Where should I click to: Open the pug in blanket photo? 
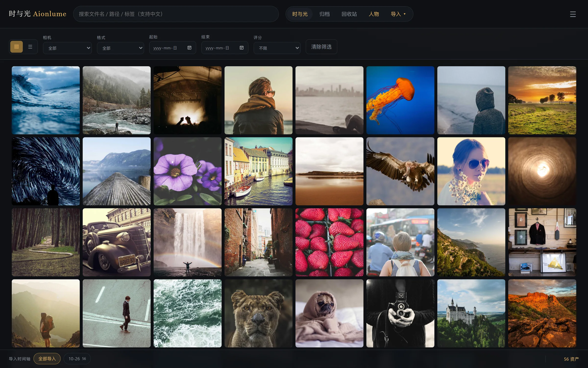(x=329, y=313)
